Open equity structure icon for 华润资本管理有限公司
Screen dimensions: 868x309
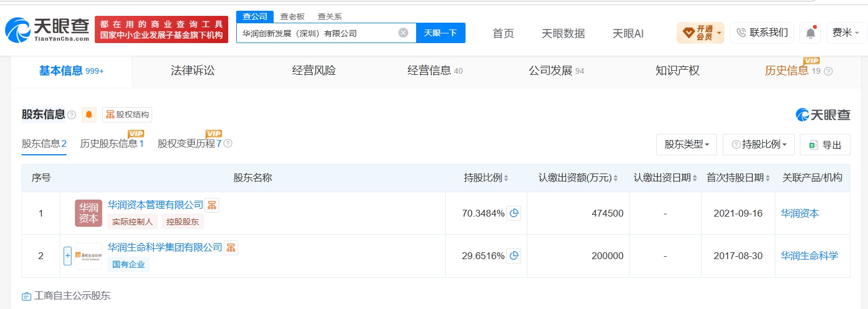pos(212,205)
